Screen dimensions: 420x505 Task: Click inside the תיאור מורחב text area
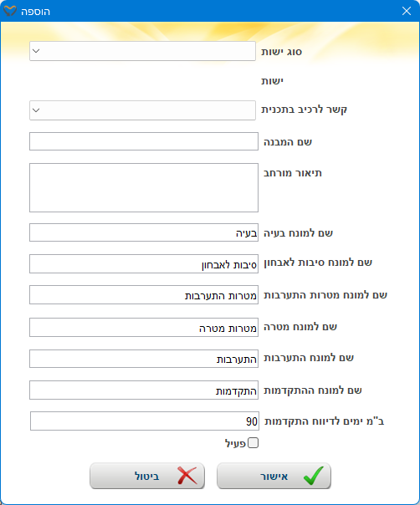point(144,187)
